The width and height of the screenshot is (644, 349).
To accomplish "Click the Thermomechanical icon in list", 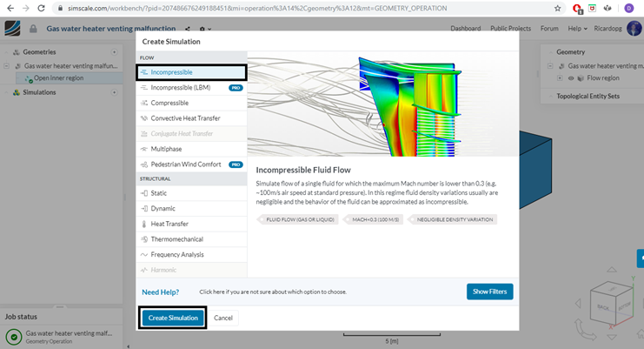I will [x=143, y=239].
